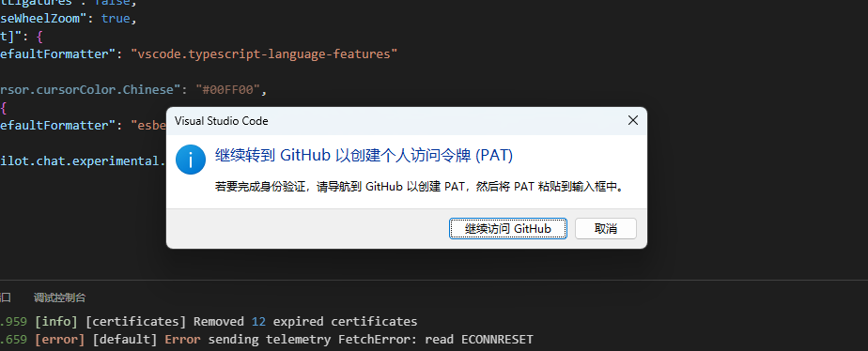The width and height of the screenshot is (868, 351).
Task: Click the [error] tag in log output
Action: [60, 339]
